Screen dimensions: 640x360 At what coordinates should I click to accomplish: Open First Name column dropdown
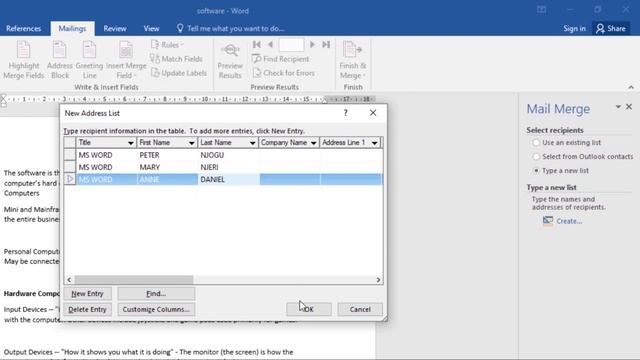[191, 143]
